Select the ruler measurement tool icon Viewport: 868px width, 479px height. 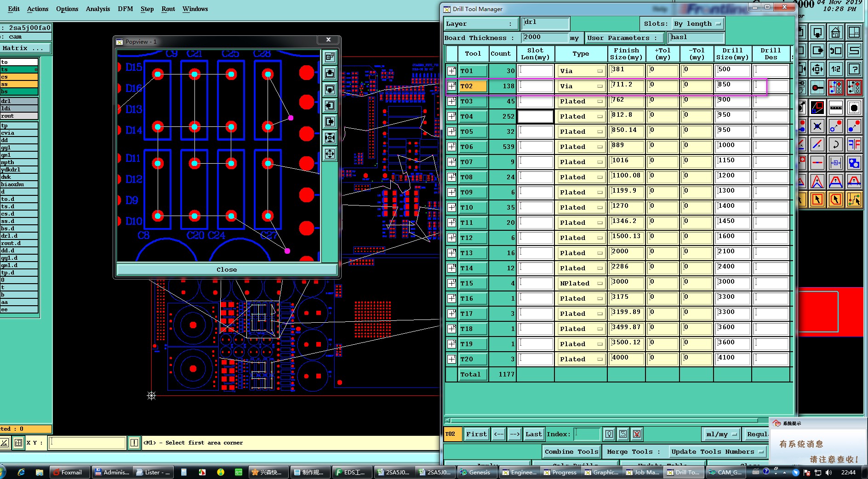point(835,108)
